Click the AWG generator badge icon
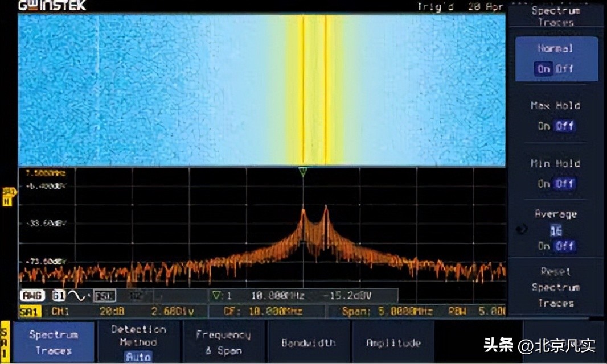607x364 pixels. tap(34, 296)
